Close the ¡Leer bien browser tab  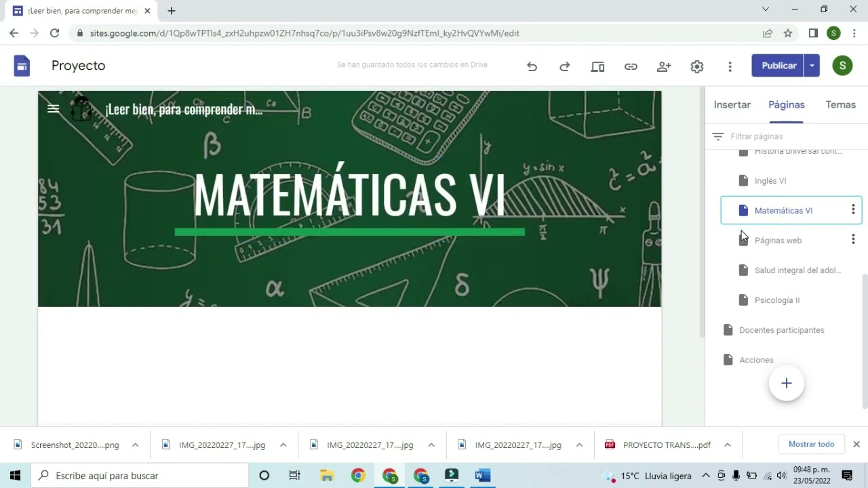point(147,11)
